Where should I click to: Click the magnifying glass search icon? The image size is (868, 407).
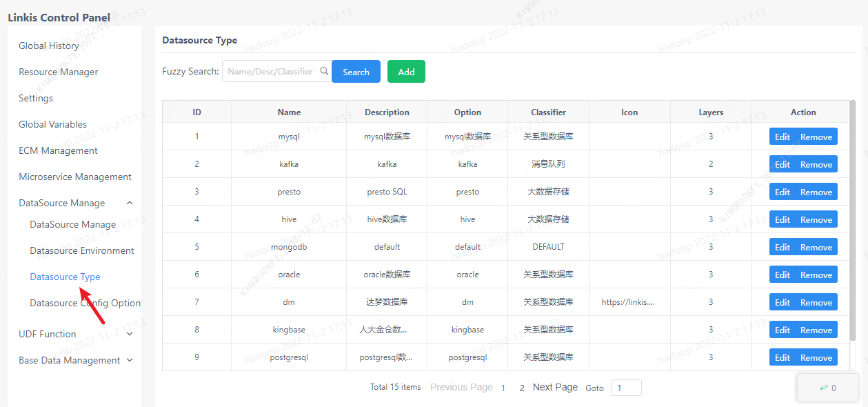pos(324,71)
